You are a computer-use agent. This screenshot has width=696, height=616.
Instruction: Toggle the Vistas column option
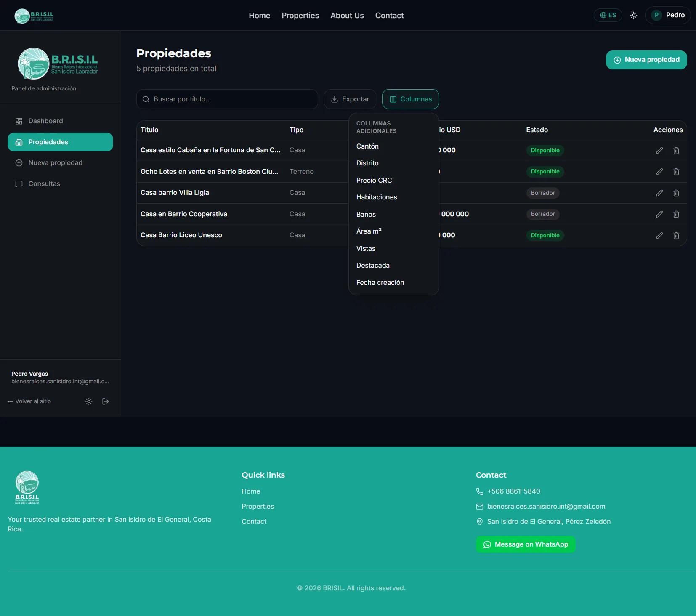393,249
